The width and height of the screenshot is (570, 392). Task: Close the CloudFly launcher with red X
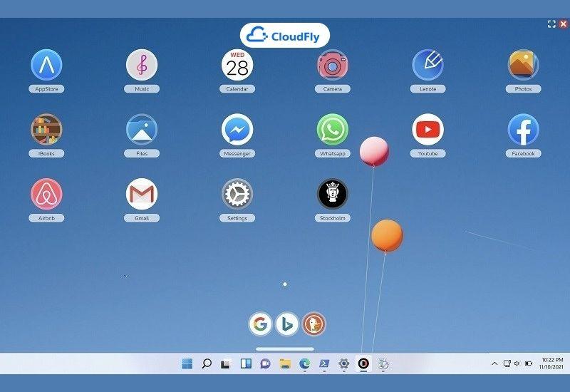(563, 24)
